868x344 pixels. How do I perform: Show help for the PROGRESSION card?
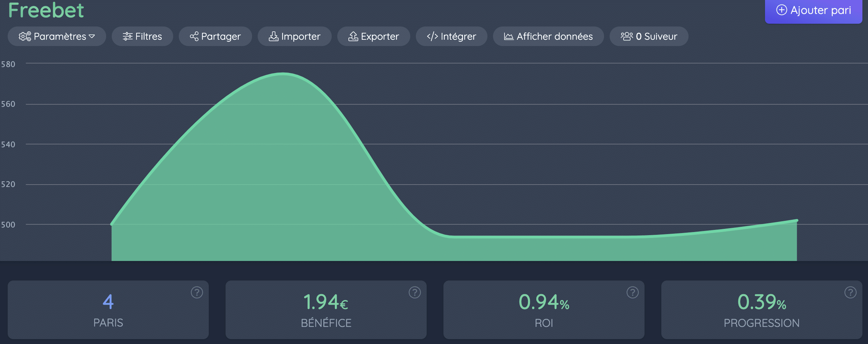point(851,292)
